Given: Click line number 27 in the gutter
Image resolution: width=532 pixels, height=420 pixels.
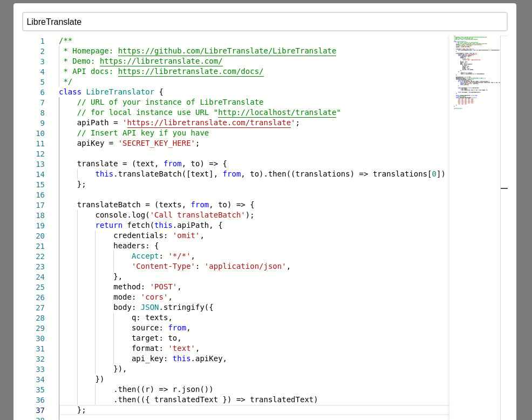Looking at the screenshot, I should coord(40,308).
